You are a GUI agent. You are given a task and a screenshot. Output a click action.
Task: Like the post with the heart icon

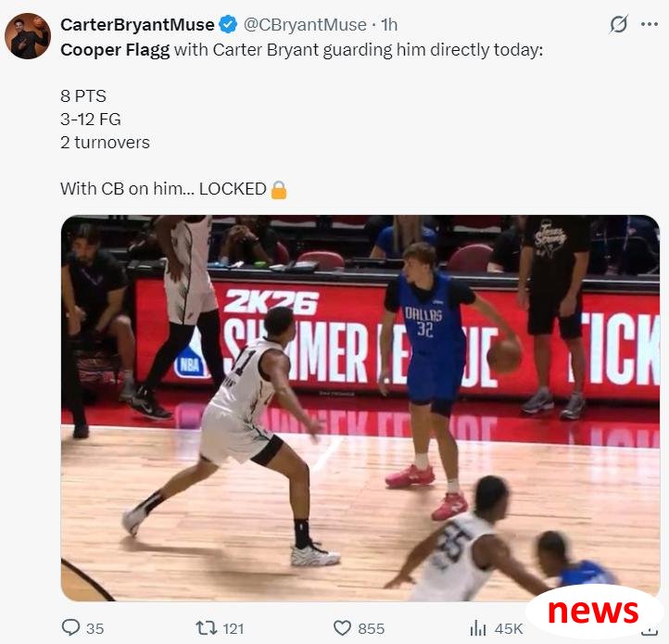click(x=342, y=628)
